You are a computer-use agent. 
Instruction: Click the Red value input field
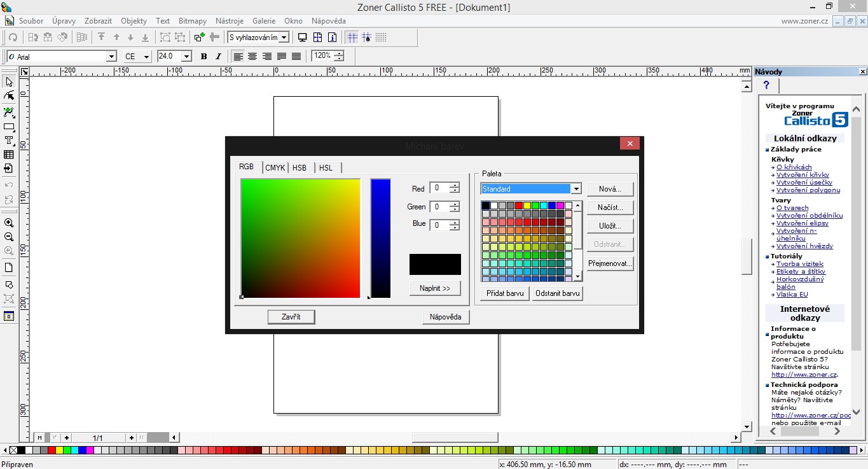[x=439, y=188]
